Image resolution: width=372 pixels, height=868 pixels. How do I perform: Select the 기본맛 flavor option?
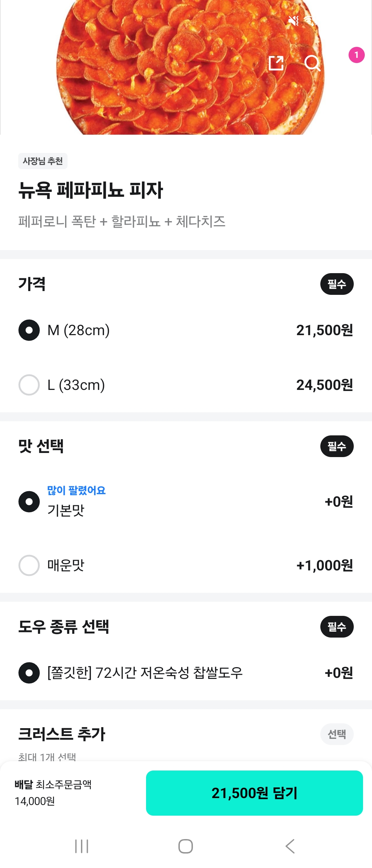coord(29,502)
